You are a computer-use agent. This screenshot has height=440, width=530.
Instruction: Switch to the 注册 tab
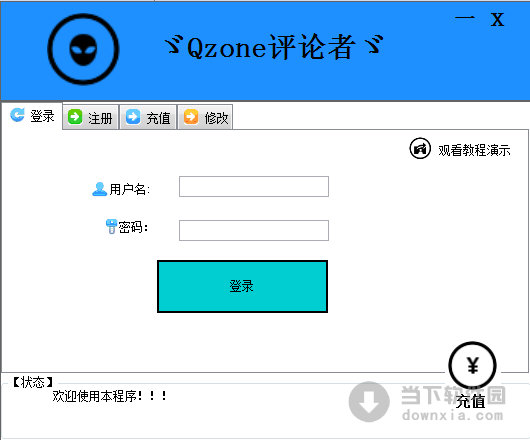tap(91, 117)
